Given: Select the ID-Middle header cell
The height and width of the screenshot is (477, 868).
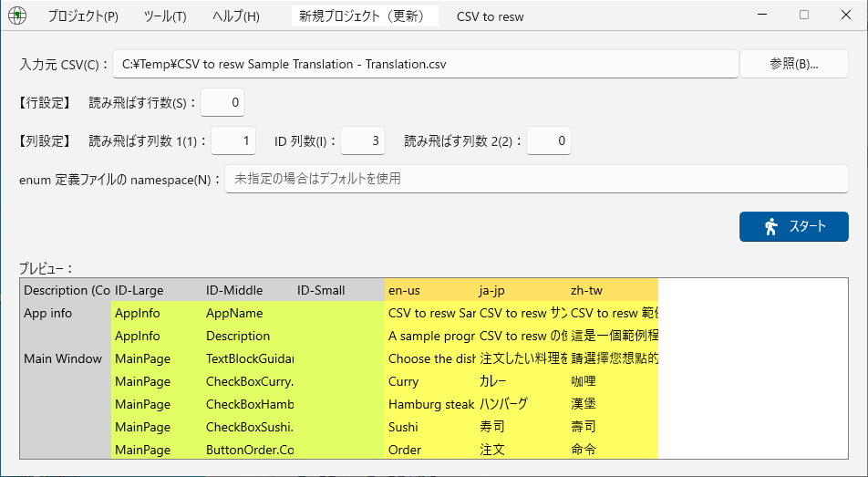Looking at the screenshot, I should [248, 290].
